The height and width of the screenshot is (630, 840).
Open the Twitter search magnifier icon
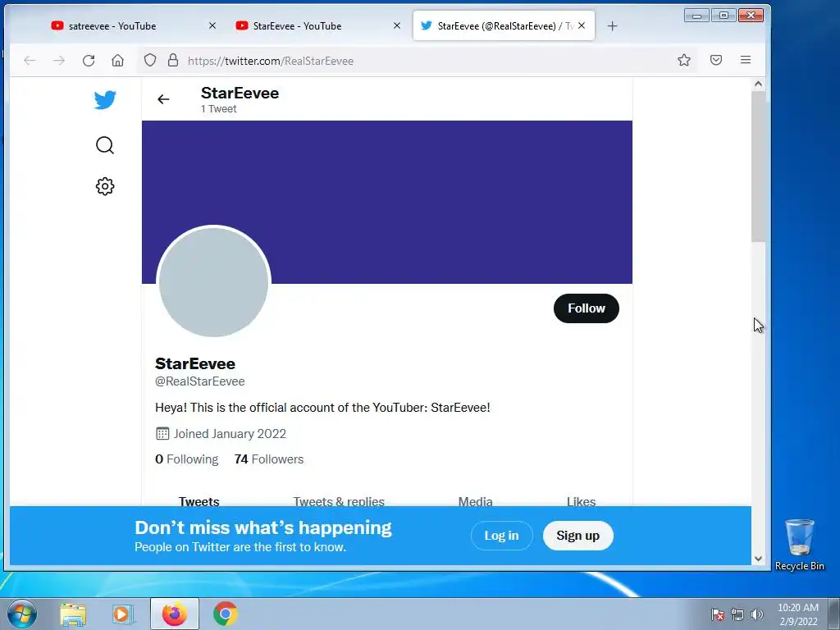pos(105,145)
